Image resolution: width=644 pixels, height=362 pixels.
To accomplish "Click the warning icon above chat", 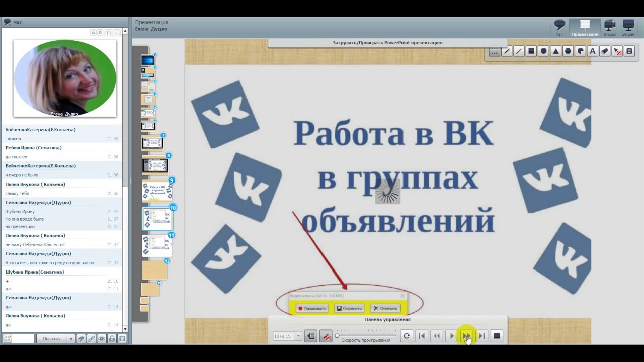I will [93, 33].
